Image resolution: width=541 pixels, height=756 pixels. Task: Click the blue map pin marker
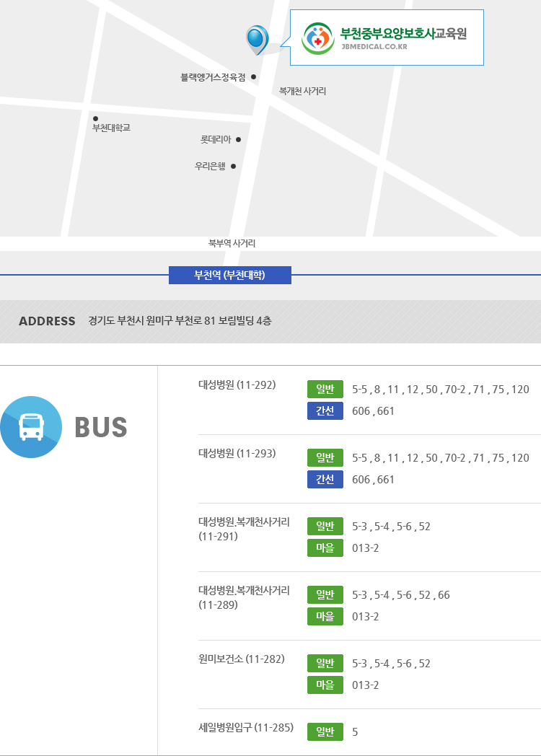point(256,38)
